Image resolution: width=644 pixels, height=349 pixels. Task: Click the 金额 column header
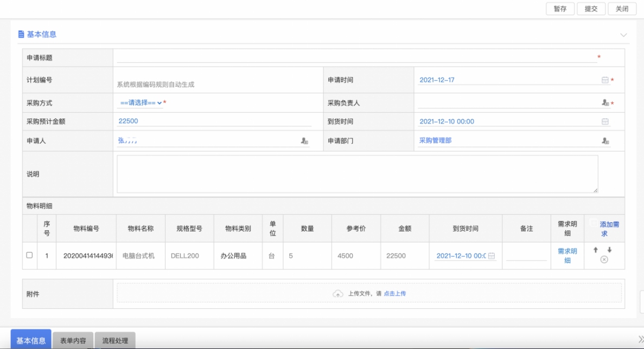(x=405, y=229)
